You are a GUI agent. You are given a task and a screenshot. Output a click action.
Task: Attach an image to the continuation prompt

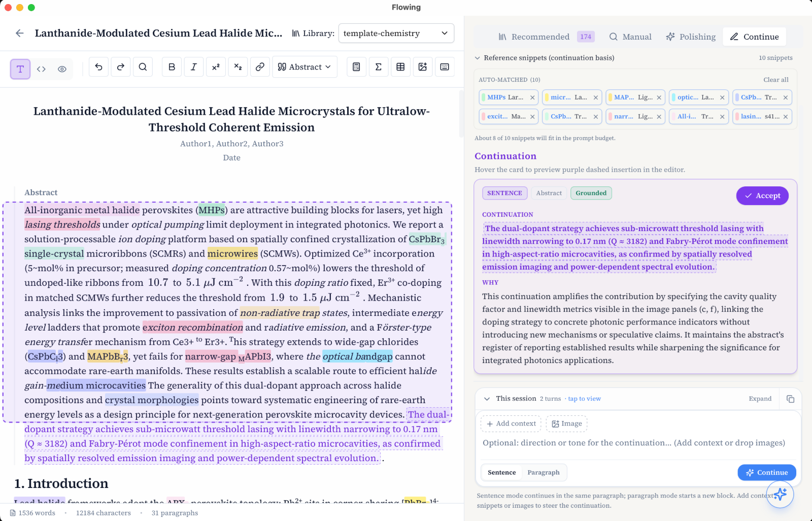567,424
